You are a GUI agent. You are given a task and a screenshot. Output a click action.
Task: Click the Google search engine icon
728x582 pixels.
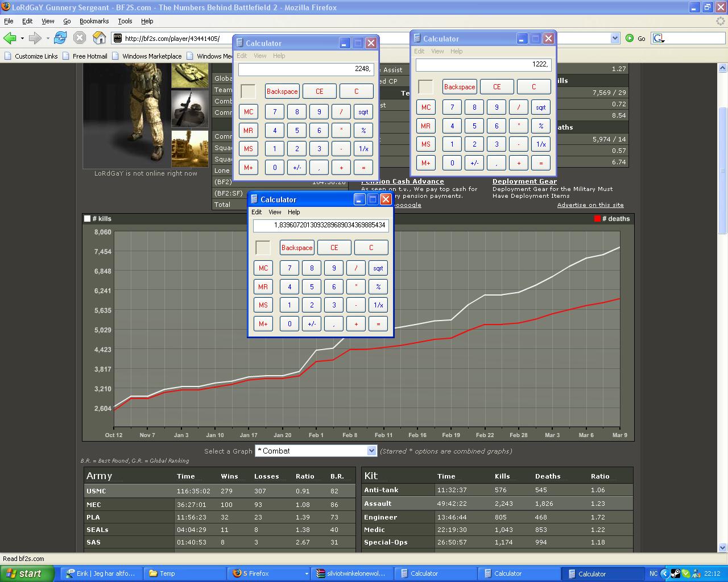coord(658,38)
